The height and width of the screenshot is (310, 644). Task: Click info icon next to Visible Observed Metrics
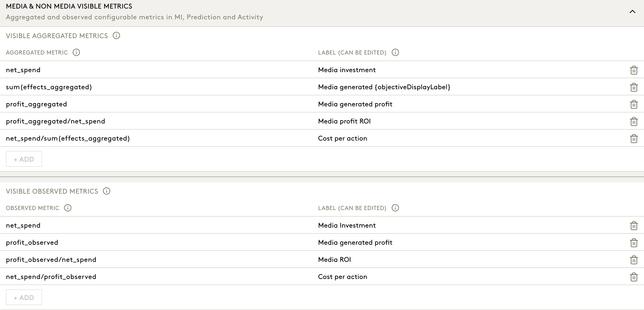(x=107, y=191)
